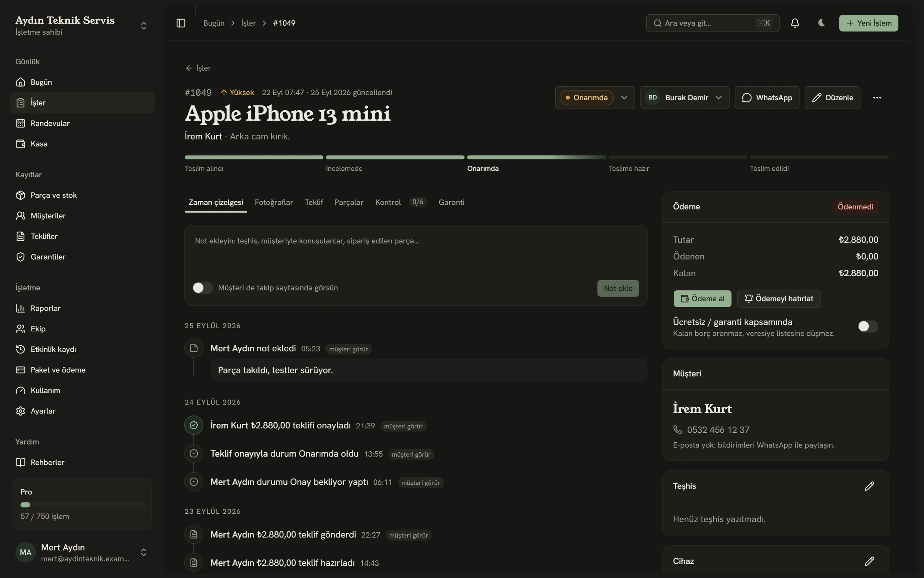Switch to Fotoğraflar tab
Screen dimensions: 924x578
tap(274, 202)
